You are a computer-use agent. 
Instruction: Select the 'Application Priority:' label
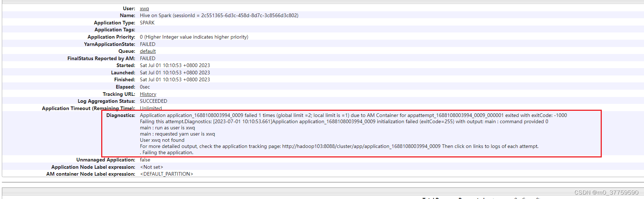coord(111,37)
